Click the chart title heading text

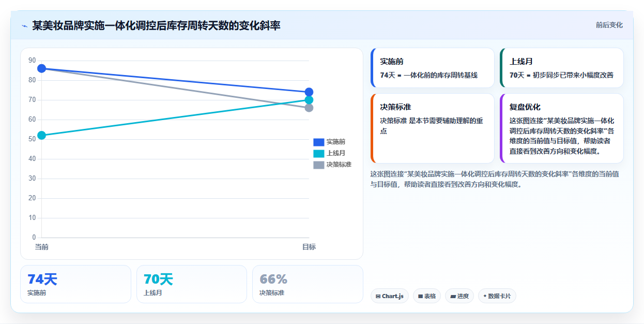pyautogui.click(x=156, y=25)
